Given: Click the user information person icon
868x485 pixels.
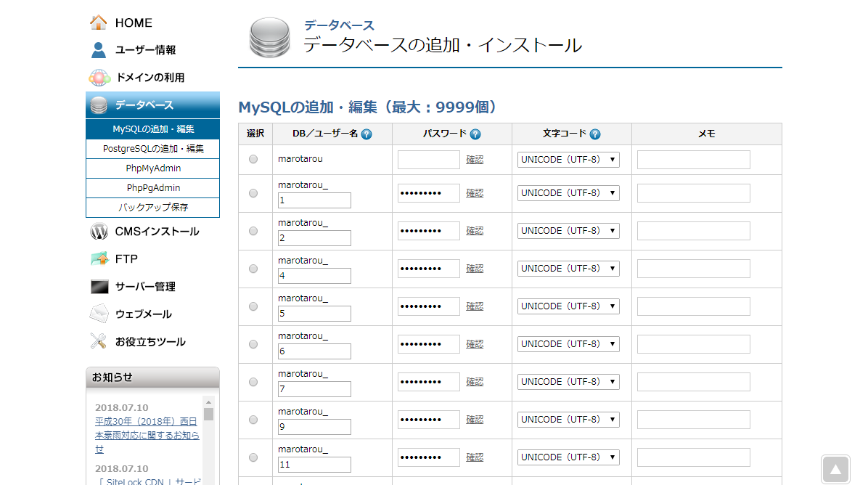Looking at the screenshot, I should click(x=99, y=50).
